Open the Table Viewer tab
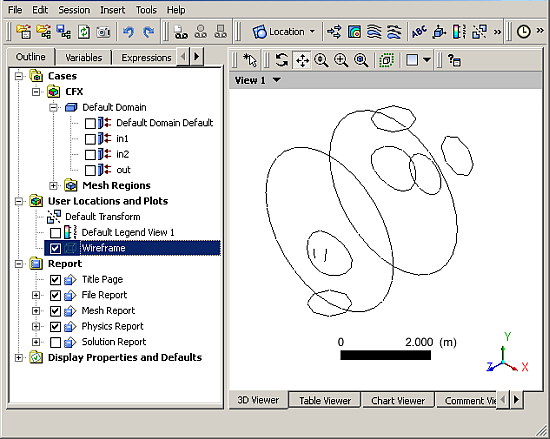Viewport: 550px width, 439px height. (325, 400)
